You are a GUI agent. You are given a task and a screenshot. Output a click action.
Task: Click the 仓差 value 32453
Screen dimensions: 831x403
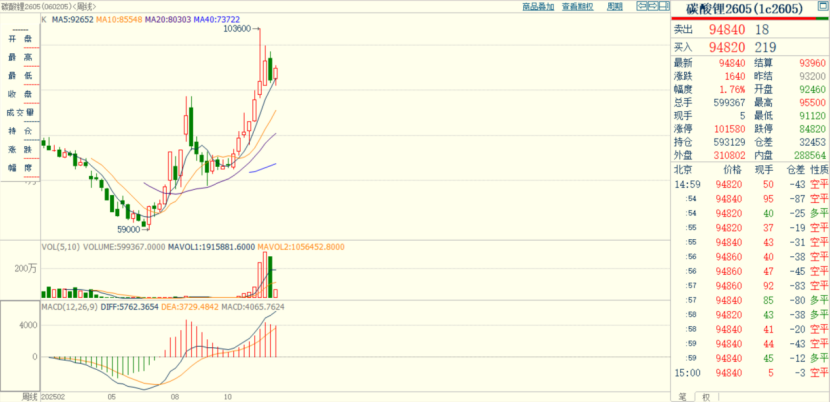[812, 143]
